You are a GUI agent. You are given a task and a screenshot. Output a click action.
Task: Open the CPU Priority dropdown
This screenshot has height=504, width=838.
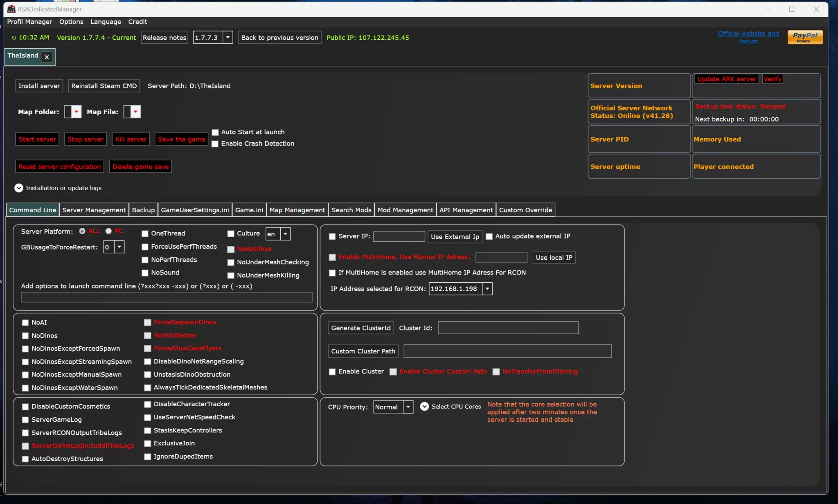tap(408, 407)
